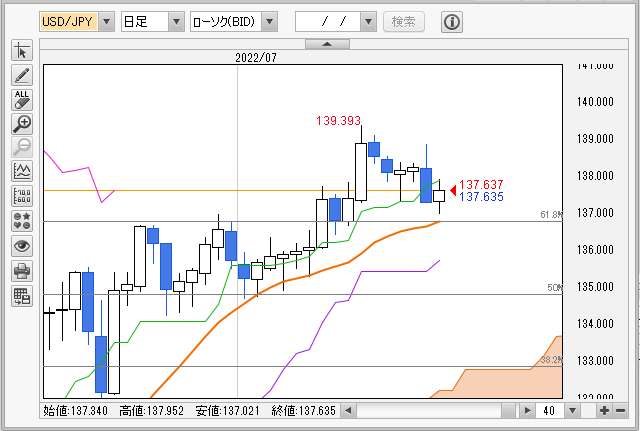Image resolution: width=640 pixels, height=431 pixels.
Task: Click the 安値:137.021 low value
Action: click(227, 411)
